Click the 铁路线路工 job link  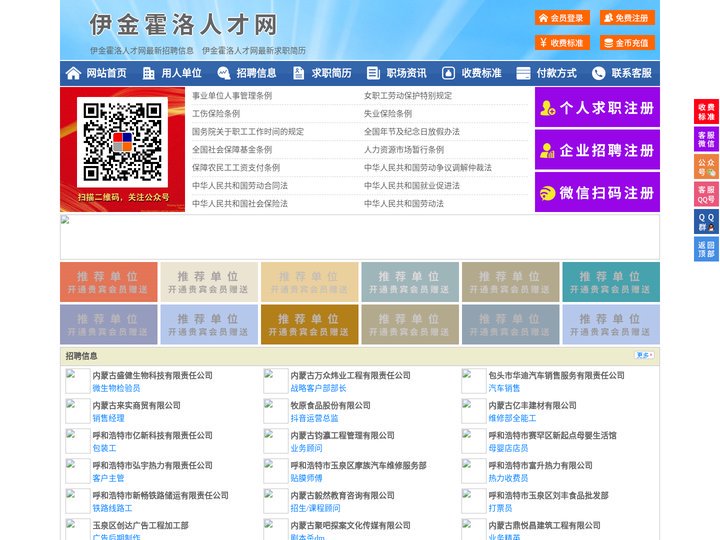[x=112, y=508]
